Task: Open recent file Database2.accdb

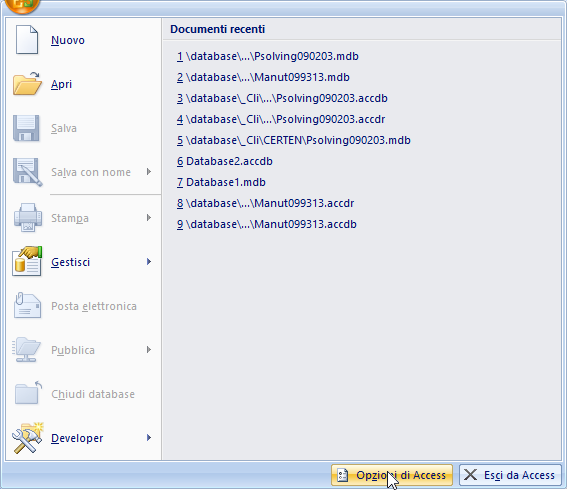Action: pos(225,161)
